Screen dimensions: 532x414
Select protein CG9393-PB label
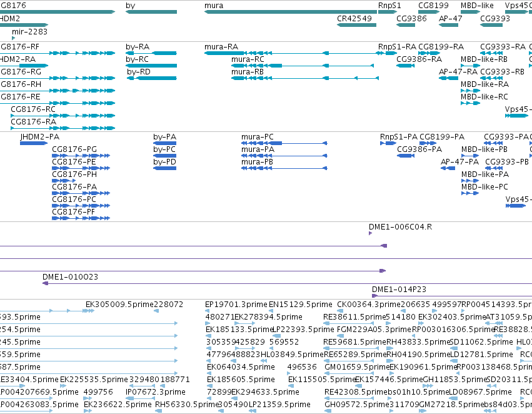[x=507, y=162]
